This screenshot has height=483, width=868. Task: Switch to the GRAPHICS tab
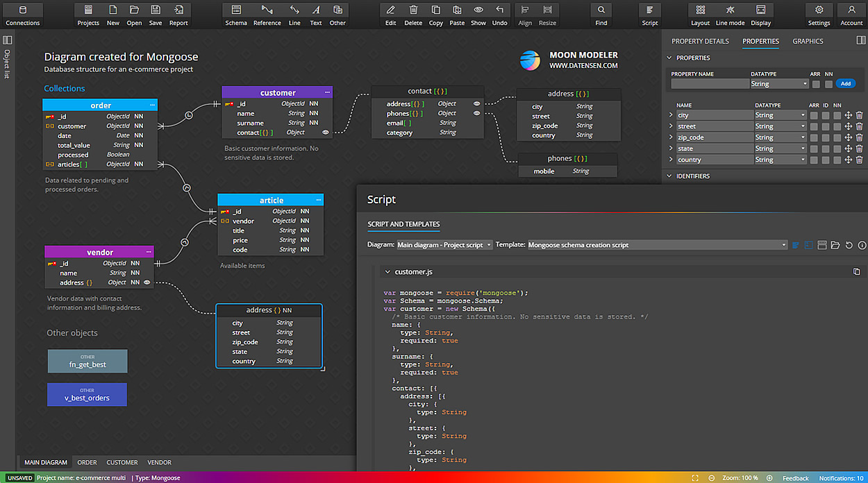tap(808, 41)
